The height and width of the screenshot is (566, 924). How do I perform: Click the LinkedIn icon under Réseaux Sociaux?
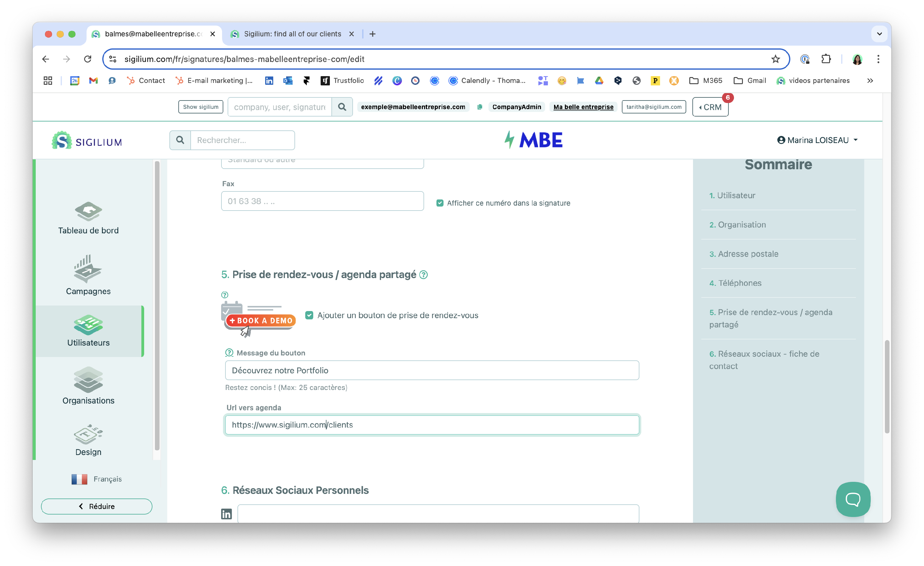click(x=226, y=514)
